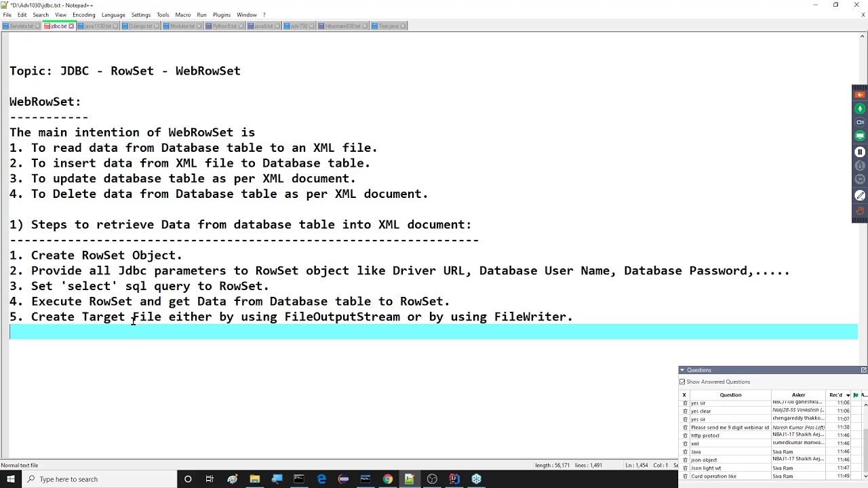
Task: Delete the 'xml' question trash icon
Action: click(685, 444)
